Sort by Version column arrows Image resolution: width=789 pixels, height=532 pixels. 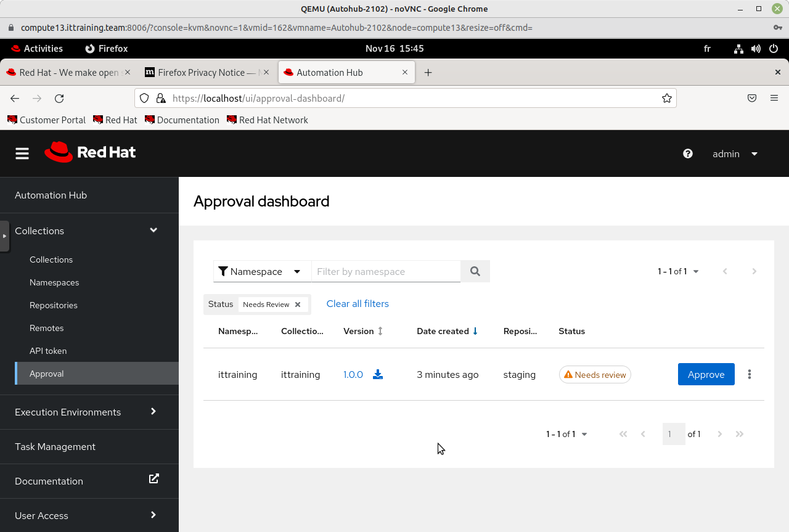380,331
